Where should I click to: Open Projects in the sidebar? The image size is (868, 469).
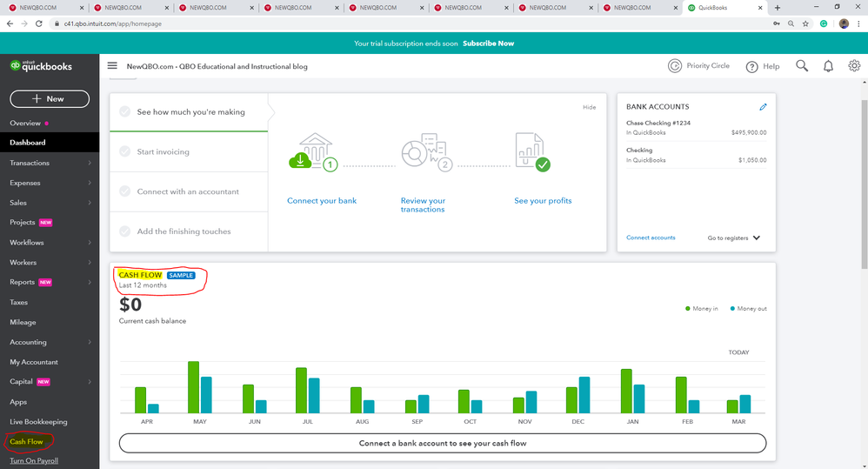(x=22, y=222)
